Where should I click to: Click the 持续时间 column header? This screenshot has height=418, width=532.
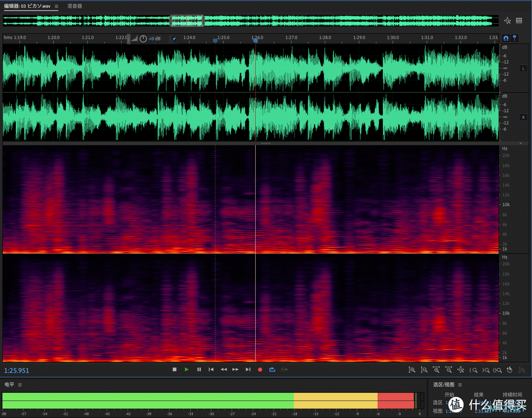512,394
